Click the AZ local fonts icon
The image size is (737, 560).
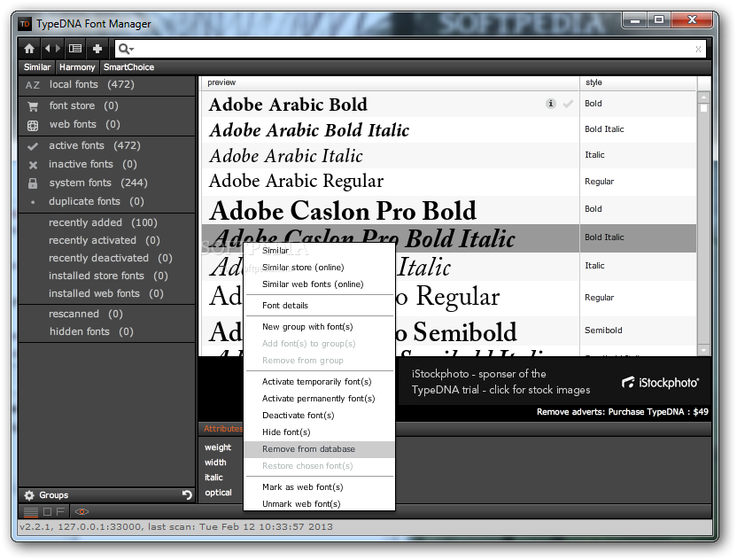pyautogui.click(x=33, y=85)
